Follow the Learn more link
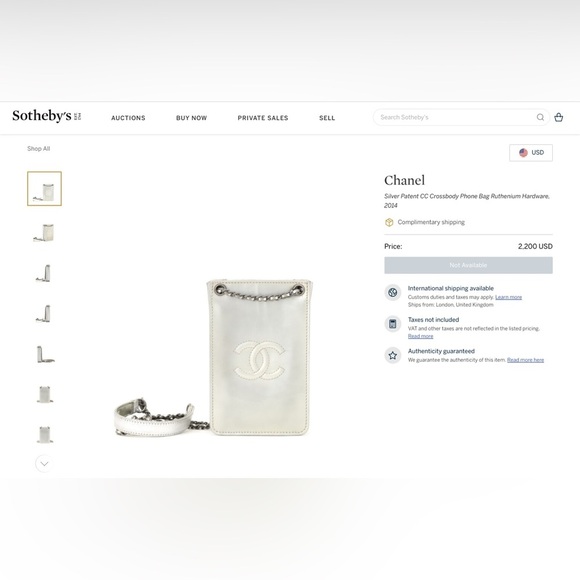580x580 pixels. pyautogui.click(x=508, y=297)
